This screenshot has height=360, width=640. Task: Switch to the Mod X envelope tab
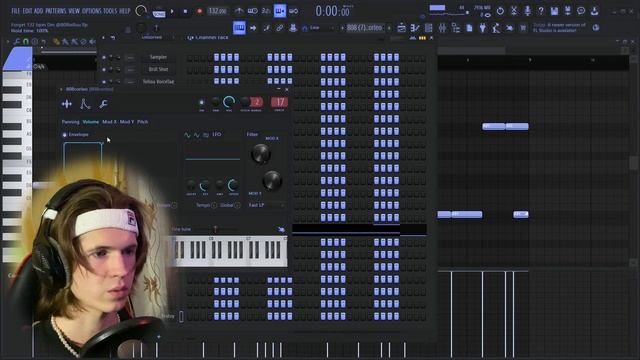coord(109,122)
